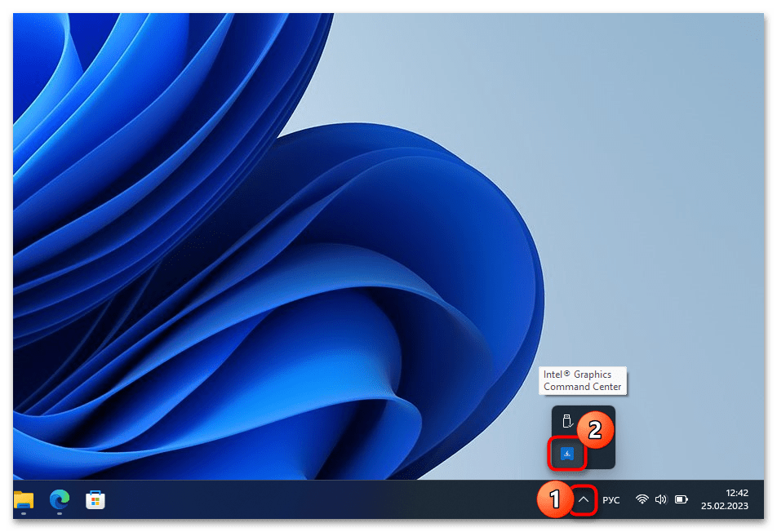The width and height of the screenshot is (777, 532).
Task: Click the Safely Remove Hardware USB icon
Action: 568,422
